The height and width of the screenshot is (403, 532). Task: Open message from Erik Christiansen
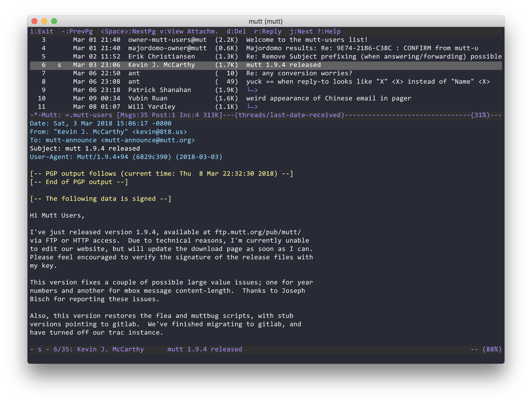click(266, 56)
